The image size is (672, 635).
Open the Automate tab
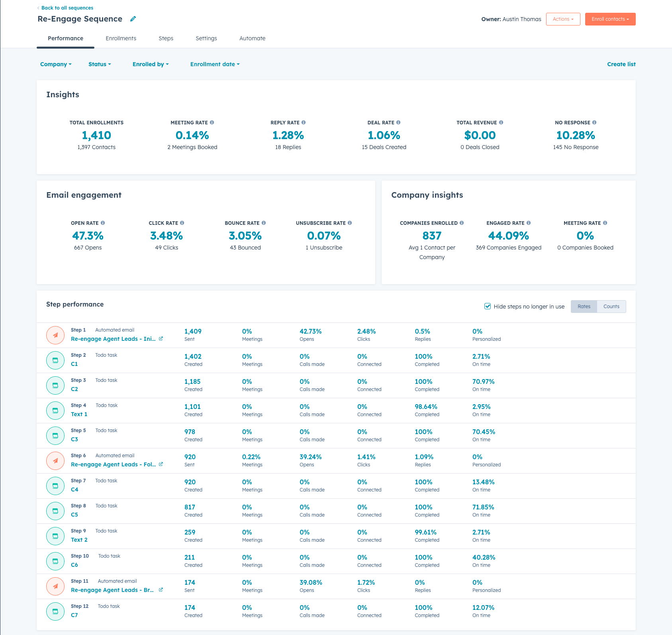pyautogui.click(x=253, y=38)
